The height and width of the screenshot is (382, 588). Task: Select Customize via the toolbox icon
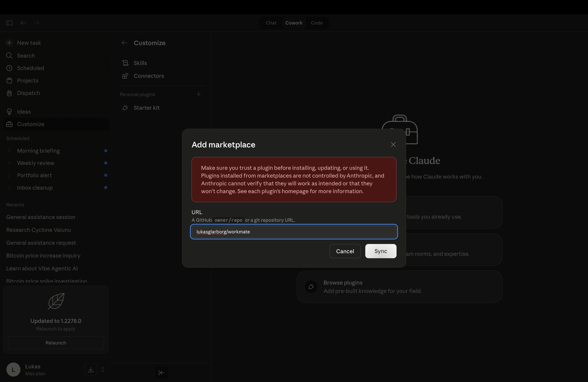[x=9, y=124]
